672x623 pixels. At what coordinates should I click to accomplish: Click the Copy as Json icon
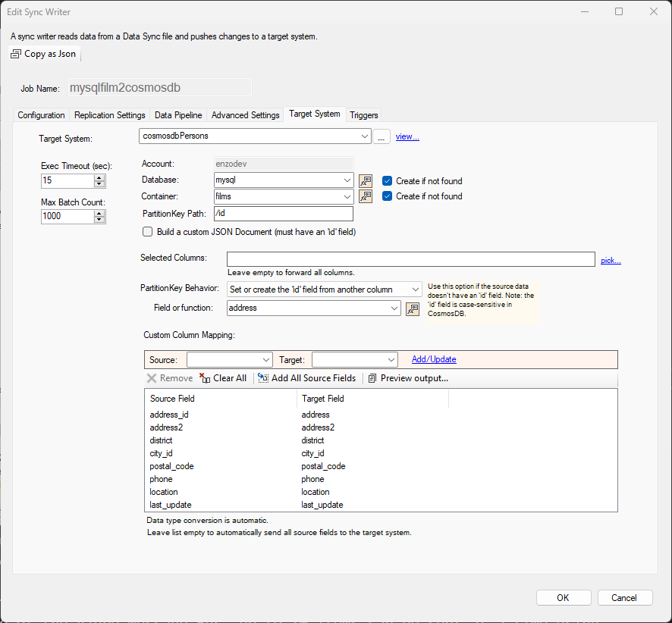tap(16, 54)
